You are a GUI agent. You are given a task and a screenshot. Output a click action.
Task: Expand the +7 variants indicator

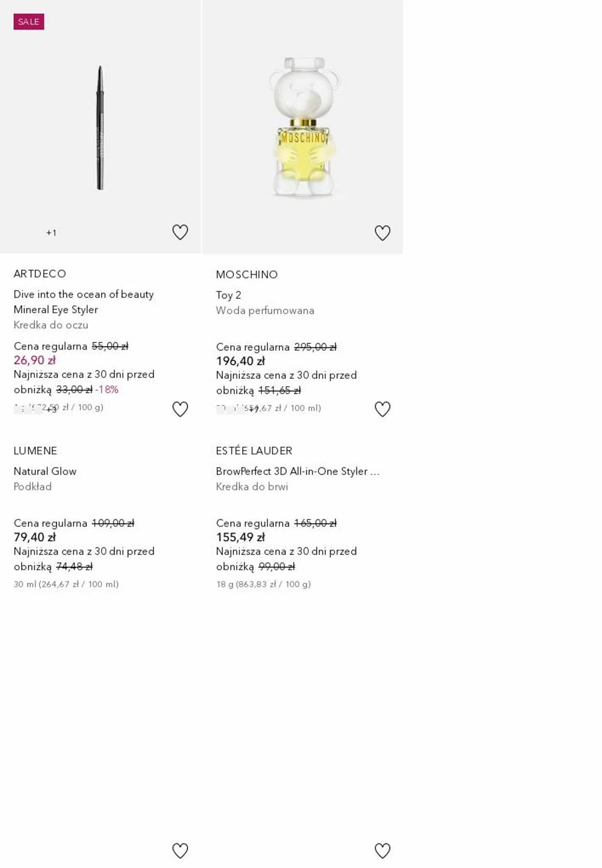[253, 410]
